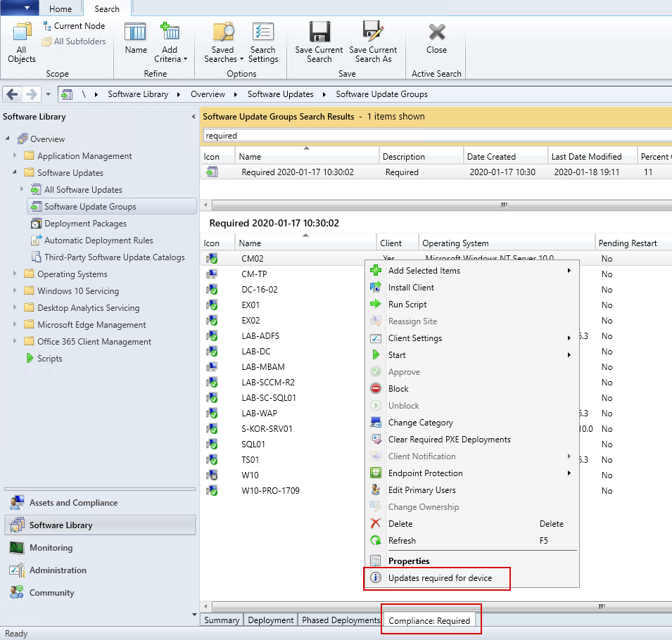This screenshot has width=672, height=640.
Task: Click Save Current Search icon
Action: 319,42
